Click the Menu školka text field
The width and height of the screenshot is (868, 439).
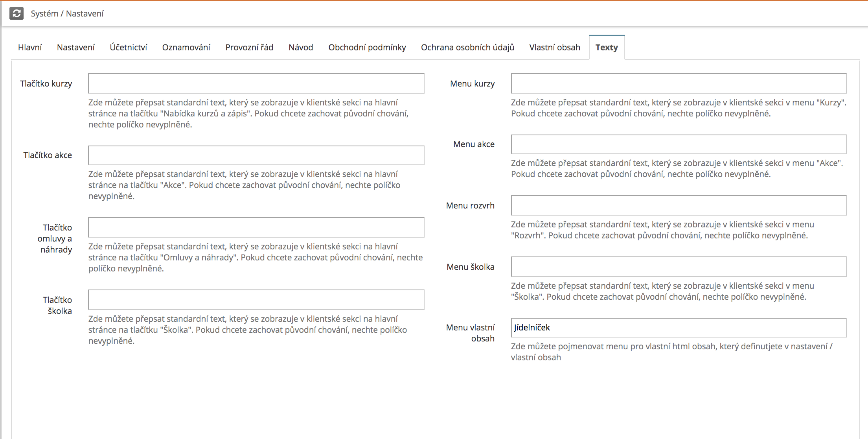point(679,267)
